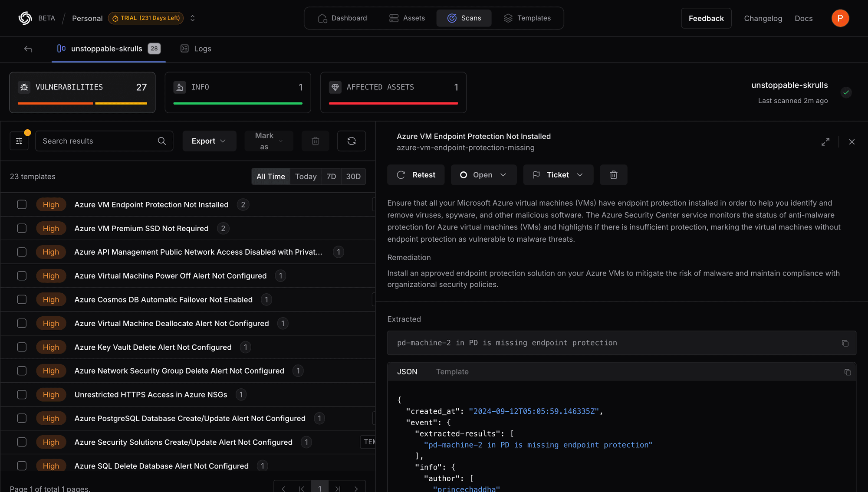Screen dimensions: 868x492
Task: Select the 7D time filter
Action: (331, 177)
